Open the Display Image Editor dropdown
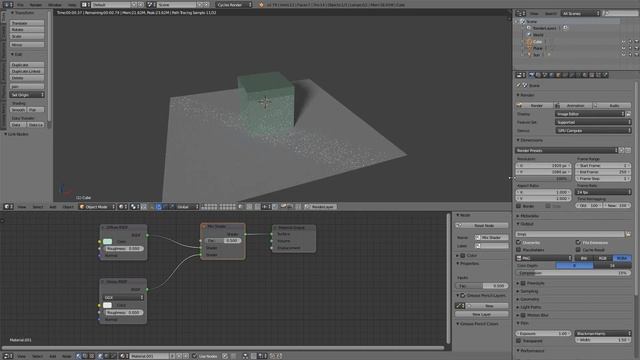Image resolution: width=640 pixels, height=360 pixels. pos(590,114)
